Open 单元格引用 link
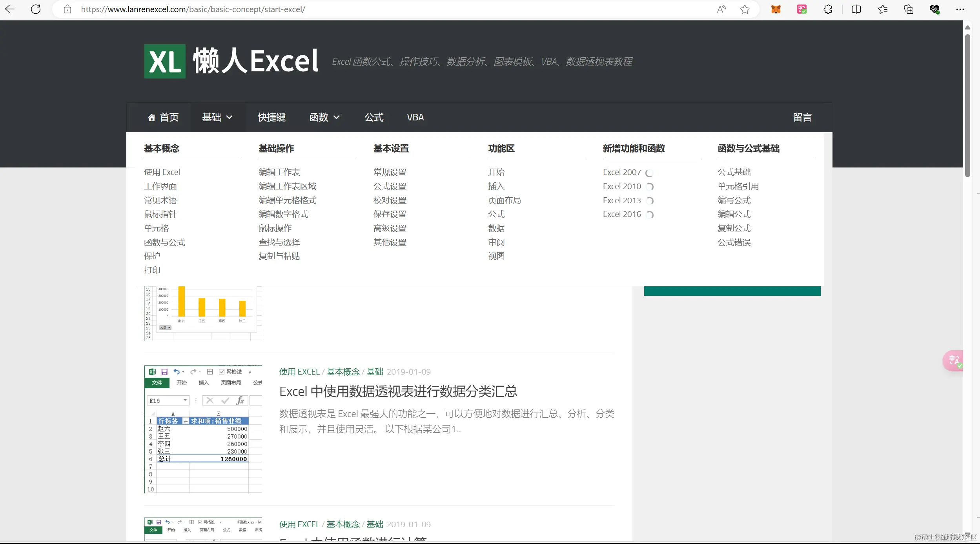Image resolution: width=980 pixels, height=544 pixels. click(738, 186)
